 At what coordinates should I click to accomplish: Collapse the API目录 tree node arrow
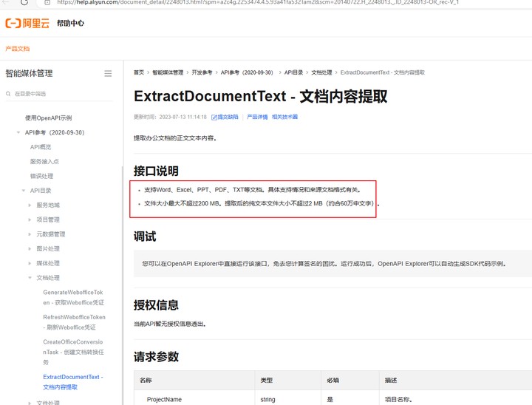(24, 191)
